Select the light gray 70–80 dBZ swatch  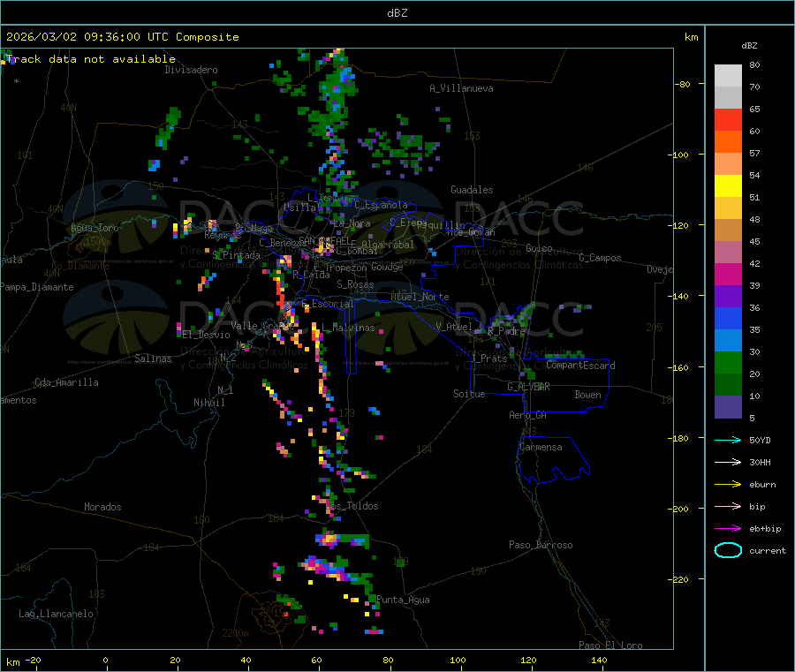click(728, 76)
